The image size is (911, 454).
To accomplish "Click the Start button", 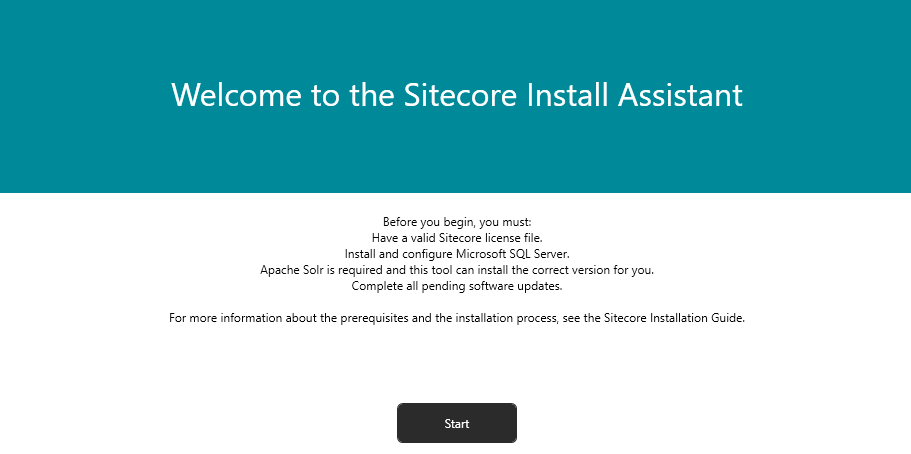I will click(456, 423).
